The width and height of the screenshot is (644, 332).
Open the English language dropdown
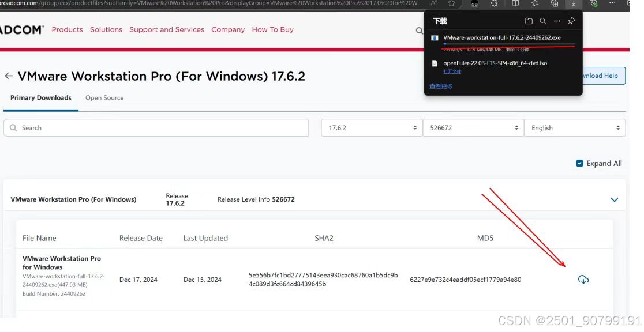click(575, 128)
